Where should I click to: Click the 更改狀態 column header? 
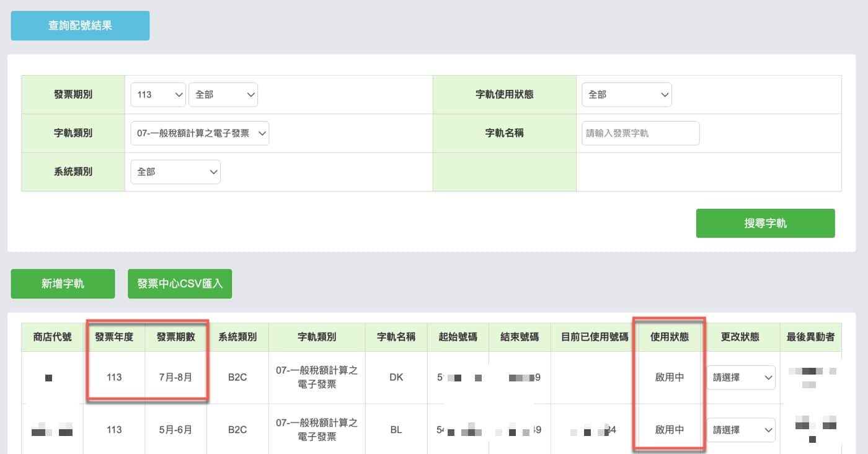click(741, 337)
